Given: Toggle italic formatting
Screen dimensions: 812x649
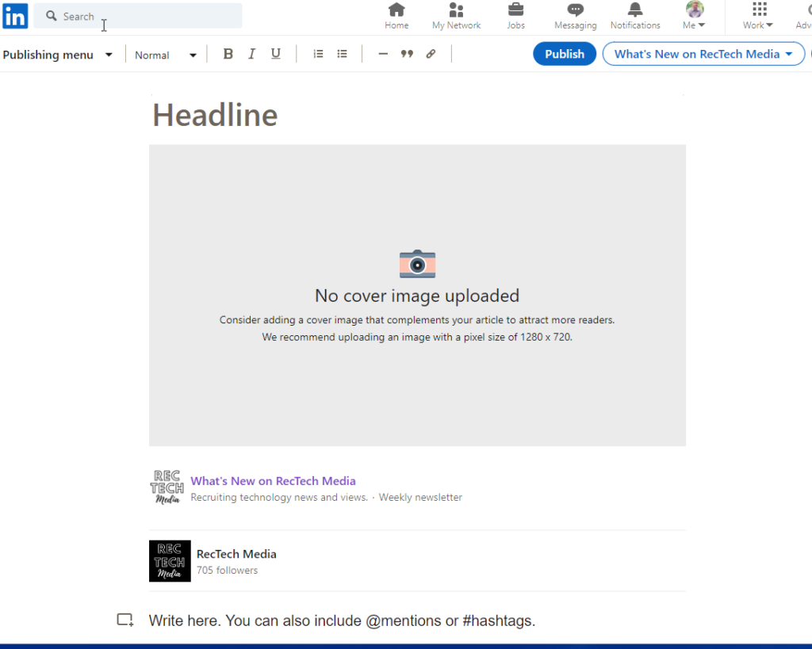Looking at the screenshot, I should tap(251, 54).
